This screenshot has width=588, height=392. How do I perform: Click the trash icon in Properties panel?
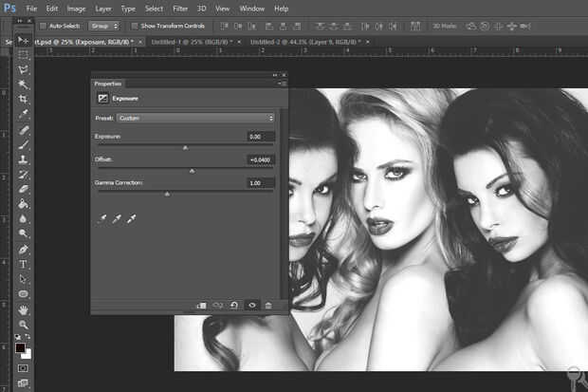[x=268, y=305]
